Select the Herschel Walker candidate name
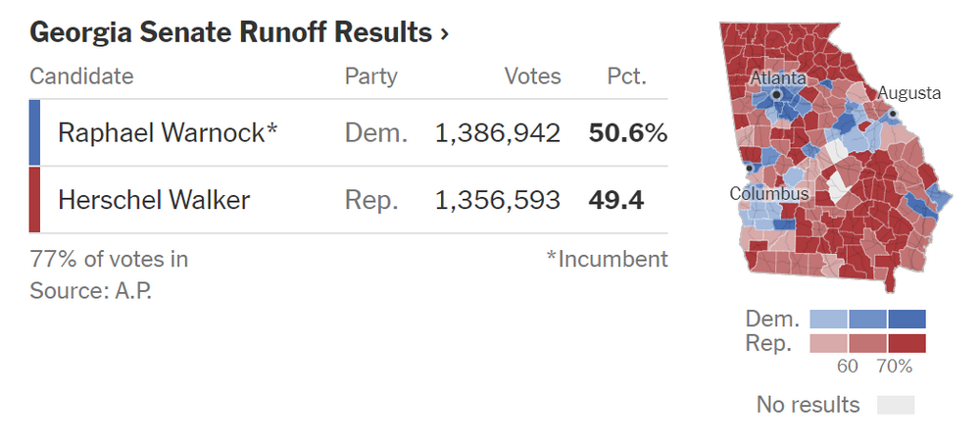The image size is (980, 446). pos(154,200)
